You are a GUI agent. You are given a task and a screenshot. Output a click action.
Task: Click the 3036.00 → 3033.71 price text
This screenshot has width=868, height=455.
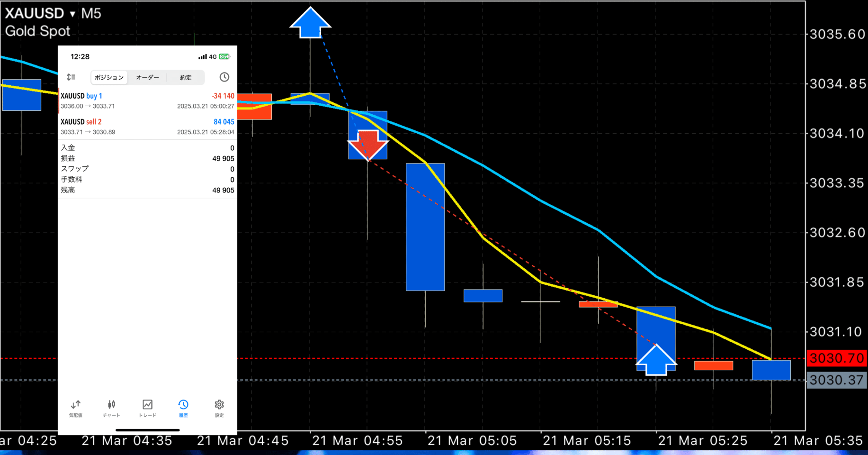coord(88,106)
